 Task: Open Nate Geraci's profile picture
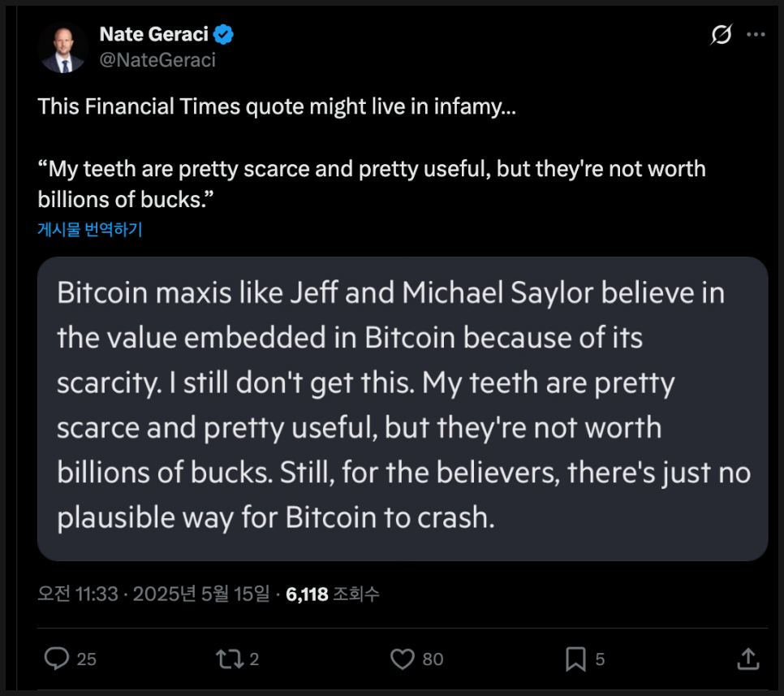(62, 48)
